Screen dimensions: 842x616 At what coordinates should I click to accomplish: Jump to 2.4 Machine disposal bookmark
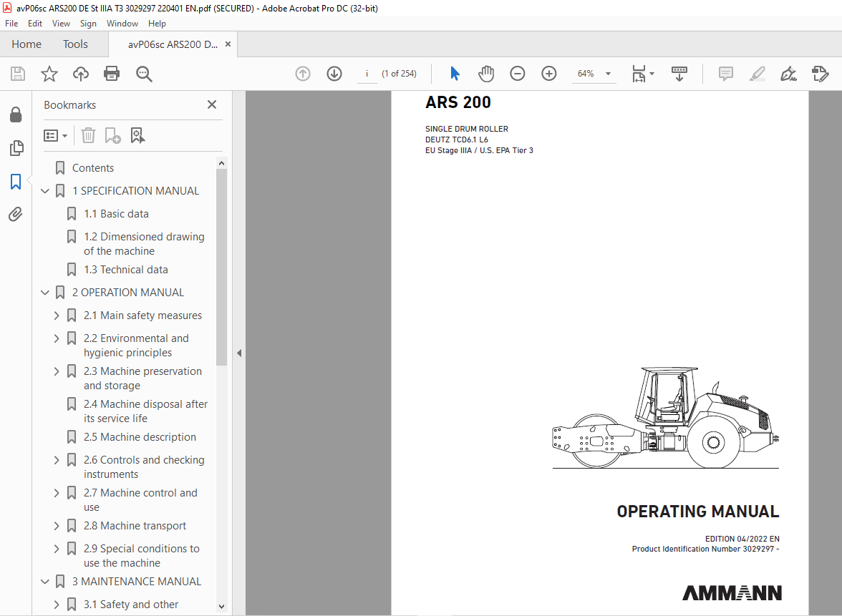[145, 411]
